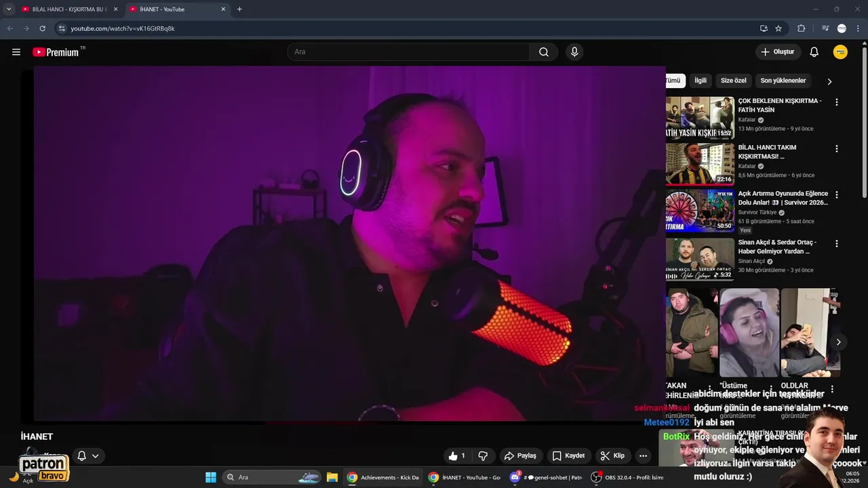This screenshot has height=488, width=868.
Task: Open Açık Artırma Oyununda Survivor video thumbnail
Action: pos(700,210)
